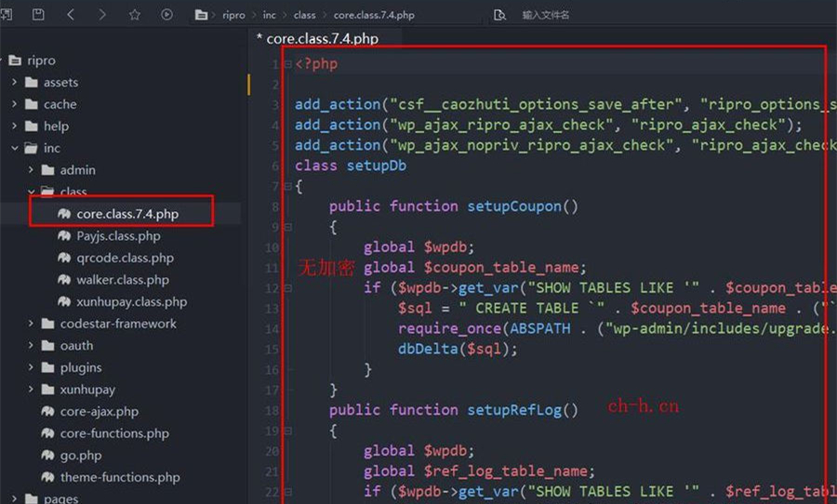Expand the codestar-framework folder
The width and height of the screenshot is (837, 504).
click(32, 324)
